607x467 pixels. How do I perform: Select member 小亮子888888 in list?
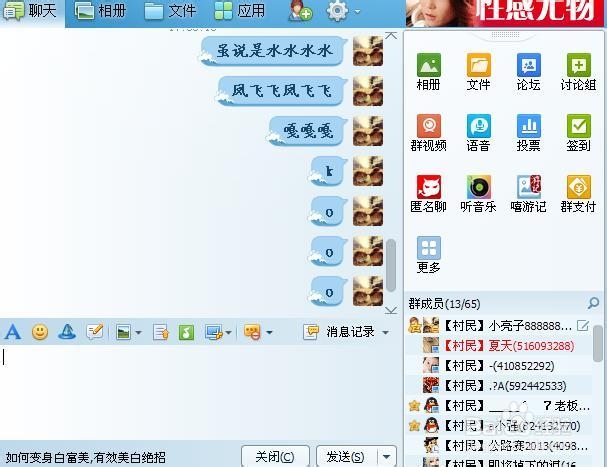[x=499, y=326]
